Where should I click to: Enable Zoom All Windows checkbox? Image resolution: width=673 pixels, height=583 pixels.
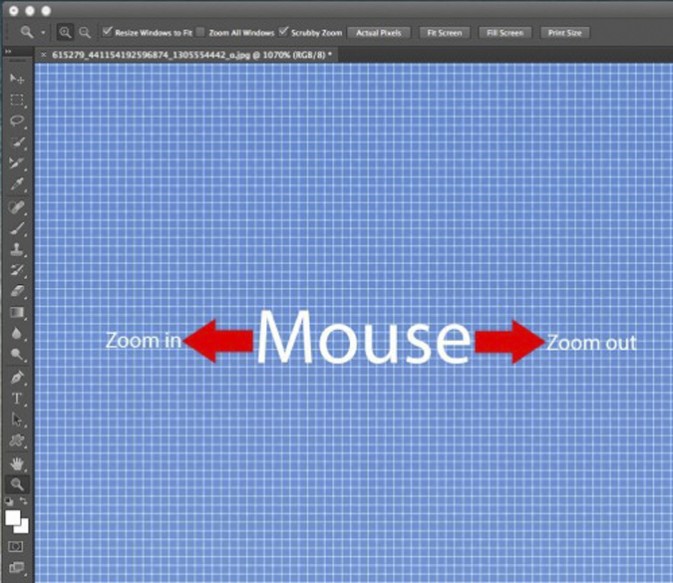(x=201, y=33)
